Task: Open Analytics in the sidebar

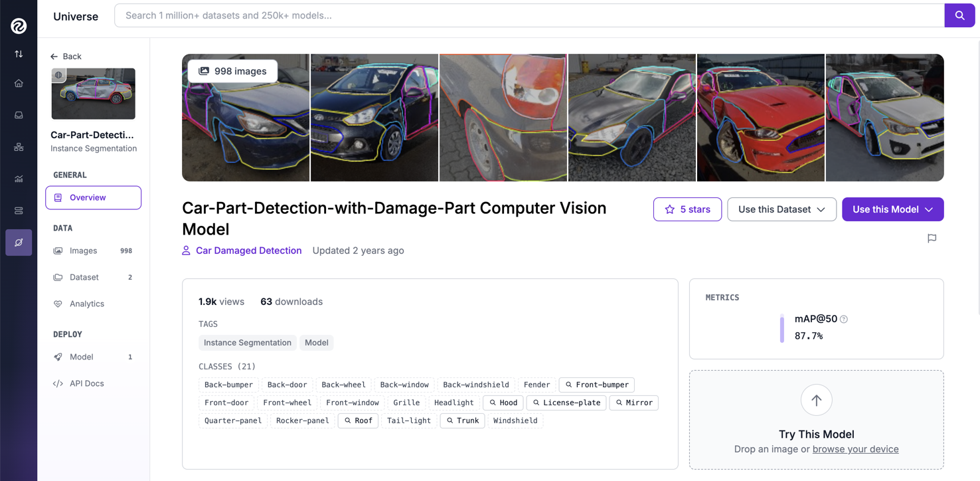Action: pos(93,304)
